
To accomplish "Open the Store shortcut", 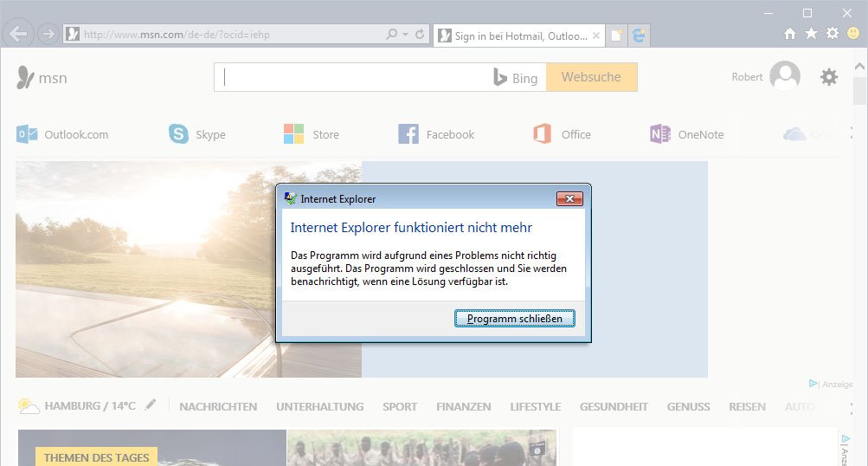I will click(311, 134).
